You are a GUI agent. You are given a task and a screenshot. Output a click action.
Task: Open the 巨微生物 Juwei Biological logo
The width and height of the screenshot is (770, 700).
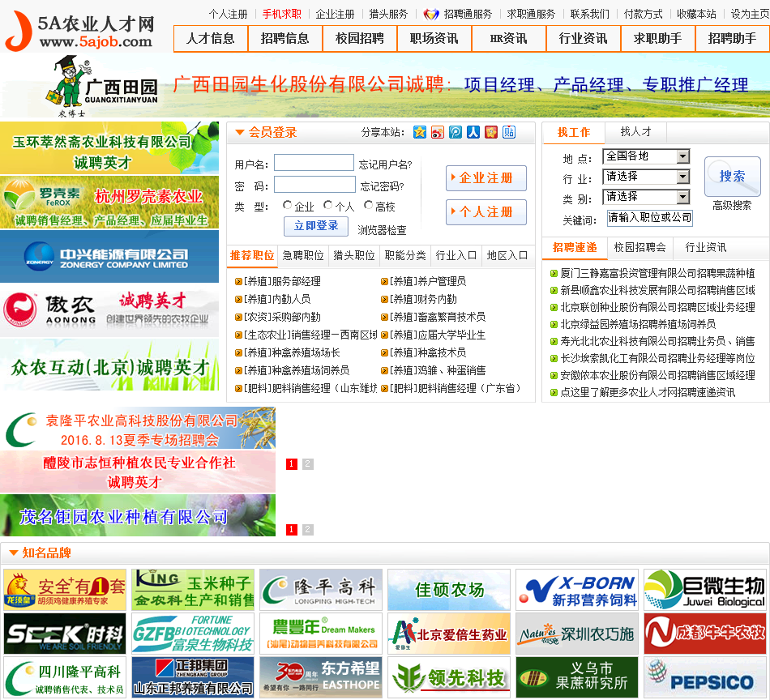[x=705, y=590]
